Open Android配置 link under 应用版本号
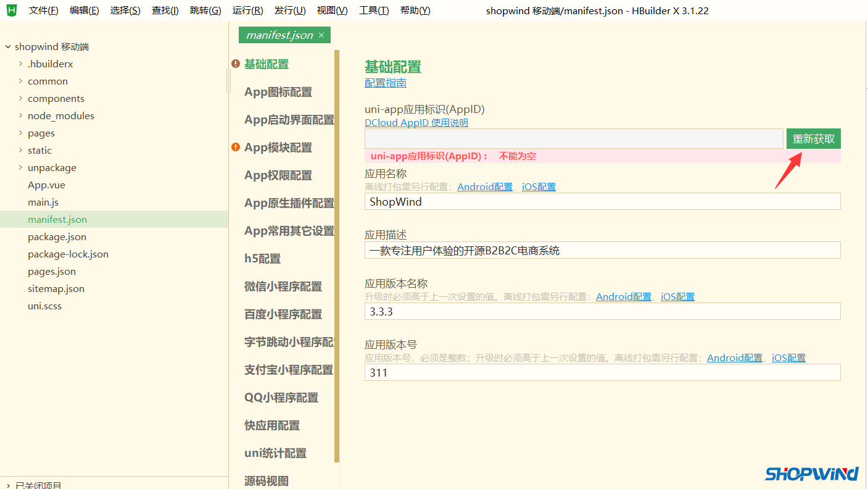The width and height of the screenshot is (868, 489). pos(735,357)
